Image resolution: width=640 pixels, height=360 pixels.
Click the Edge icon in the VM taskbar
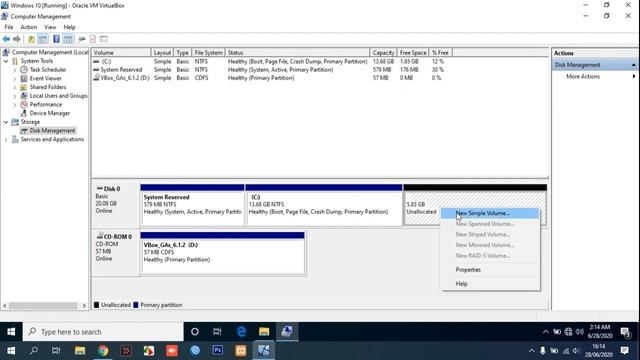coord(241,331)
